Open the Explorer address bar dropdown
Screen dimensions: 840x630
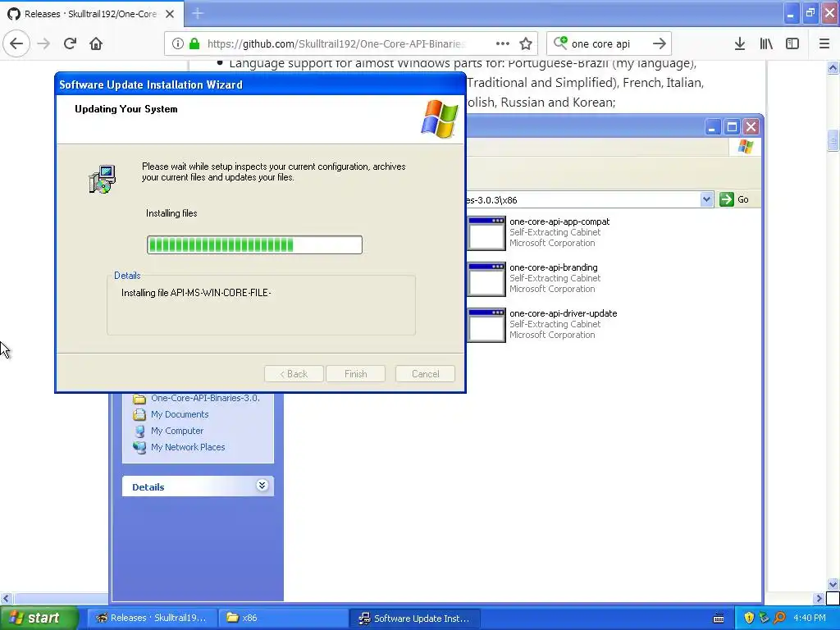706,199
